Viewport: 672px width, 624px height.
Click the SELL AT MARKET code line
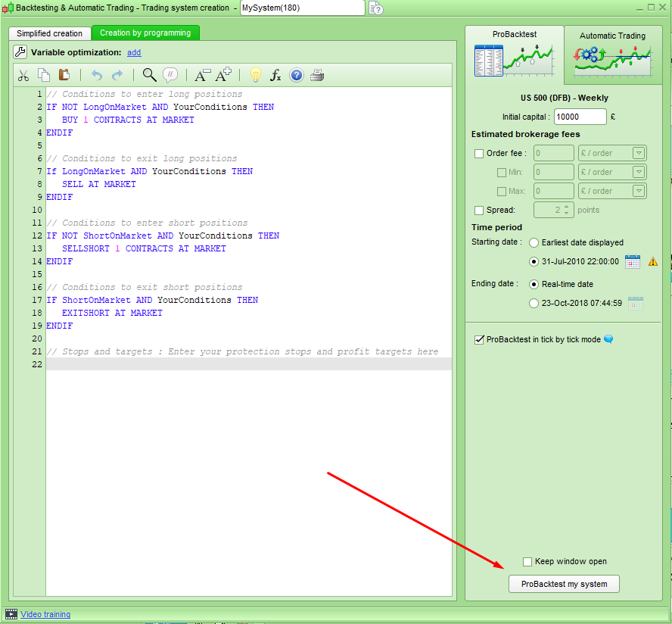point(99,184)
